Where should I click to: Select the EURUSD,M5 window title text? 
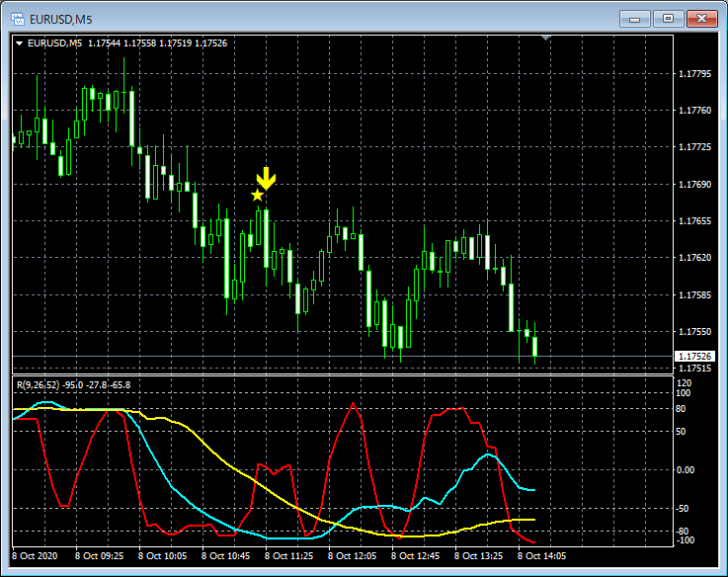pyautogui.click(x=61, y=20)
